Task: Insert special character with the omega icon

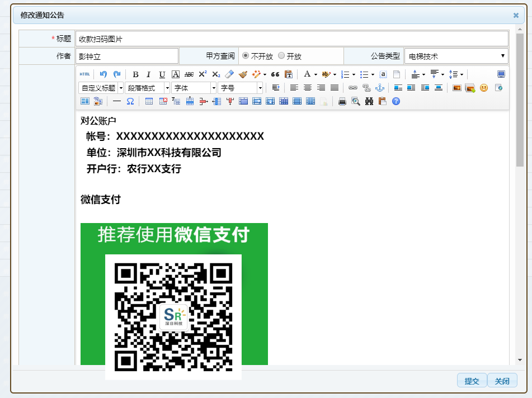Action: click(x=130, y=101)
